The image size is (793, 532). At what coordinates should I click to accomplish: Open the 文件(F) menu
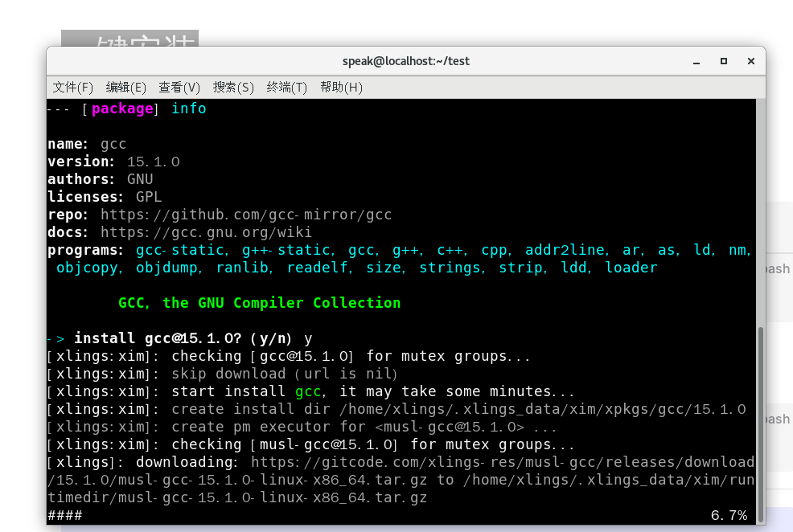point(73,88)
